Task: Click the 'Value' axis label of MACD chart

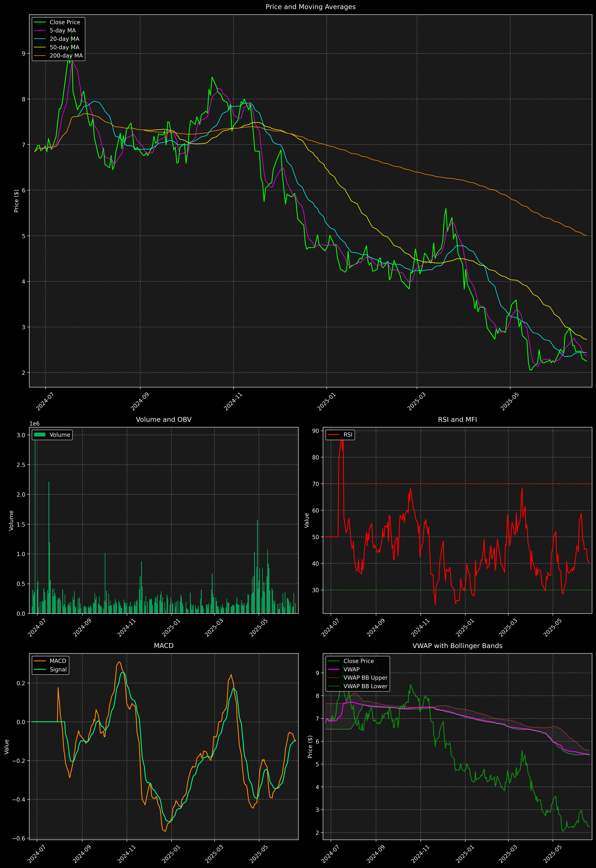Action: (x=7, y=747)
